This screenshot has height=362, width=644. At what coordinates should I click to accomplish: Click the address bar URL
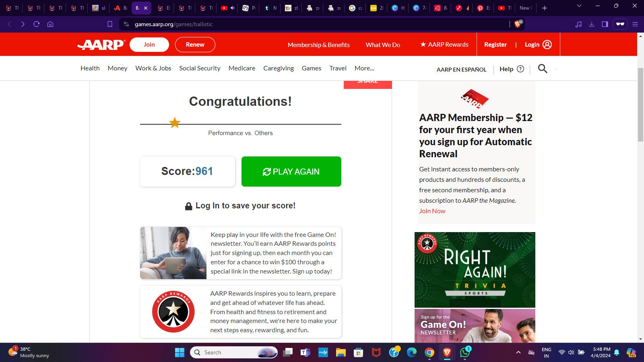173,24
